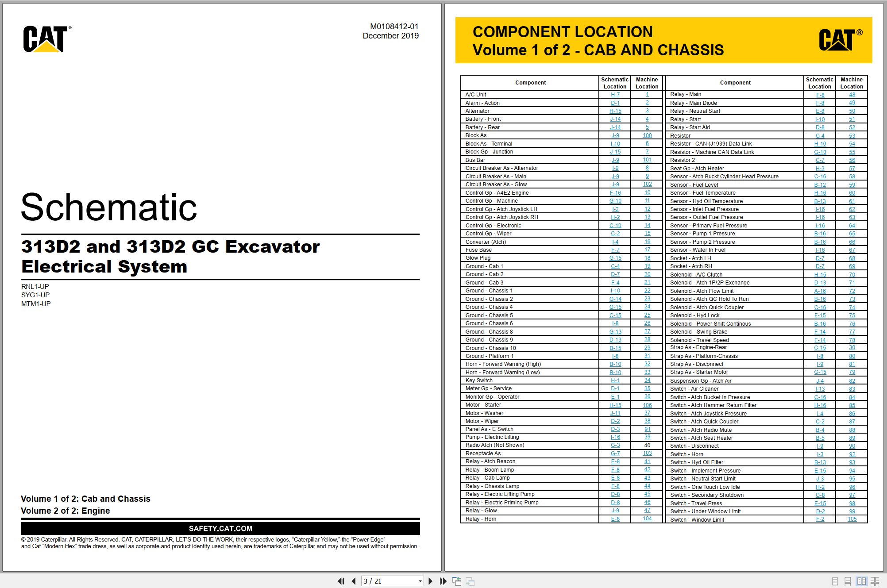Screen dimensions: 887x588
Task: Go to the previous page
Action: click(x=353, y=581)
